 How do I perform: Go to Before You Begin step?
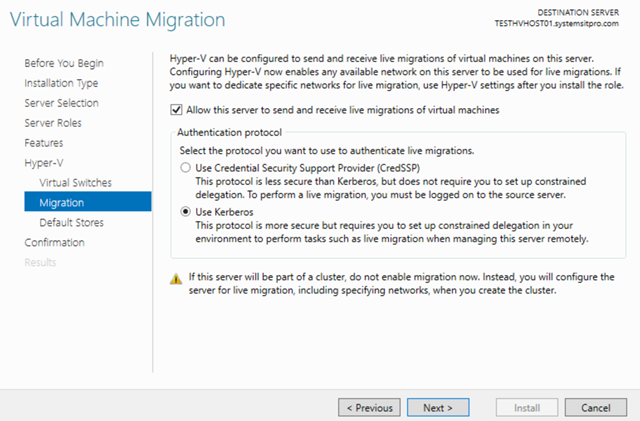64,63
